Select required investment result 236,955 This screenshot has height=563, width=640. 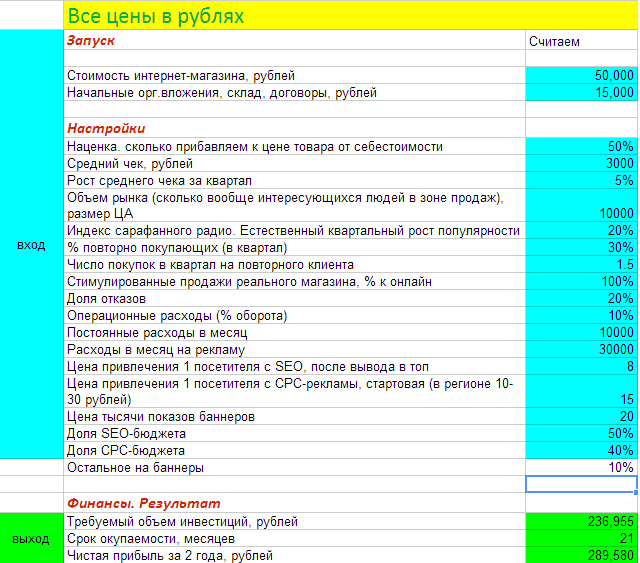tap(581, 521)
